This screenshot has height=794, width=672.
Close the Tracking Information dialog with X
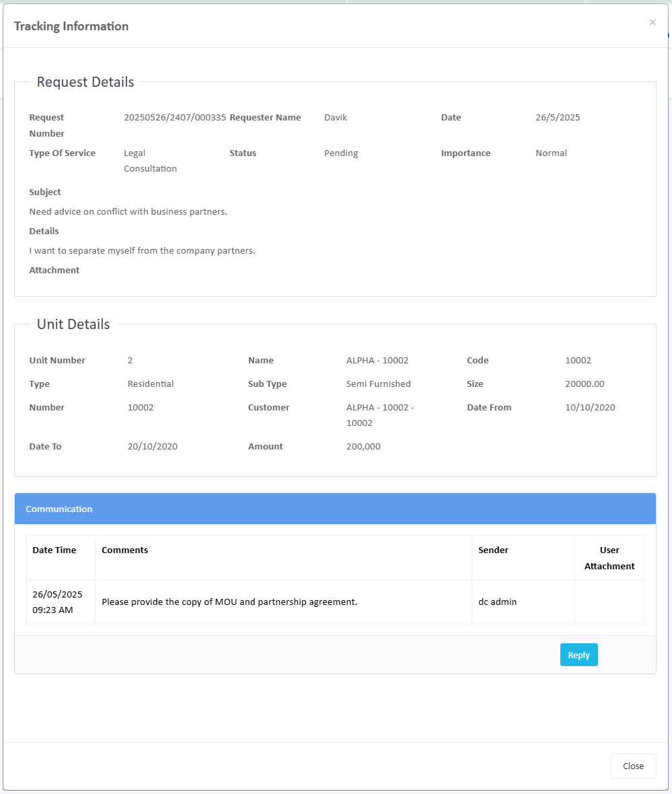tap(652, 22)
